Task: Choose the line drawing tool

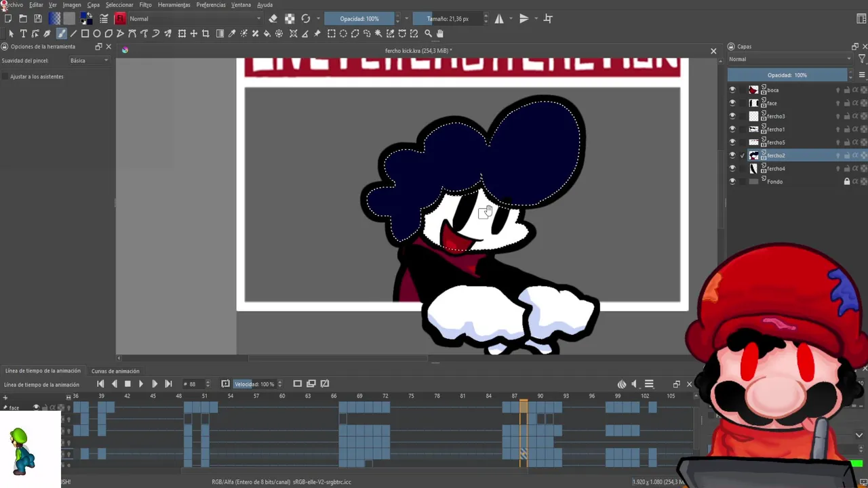Action: [x=73, y=33]
